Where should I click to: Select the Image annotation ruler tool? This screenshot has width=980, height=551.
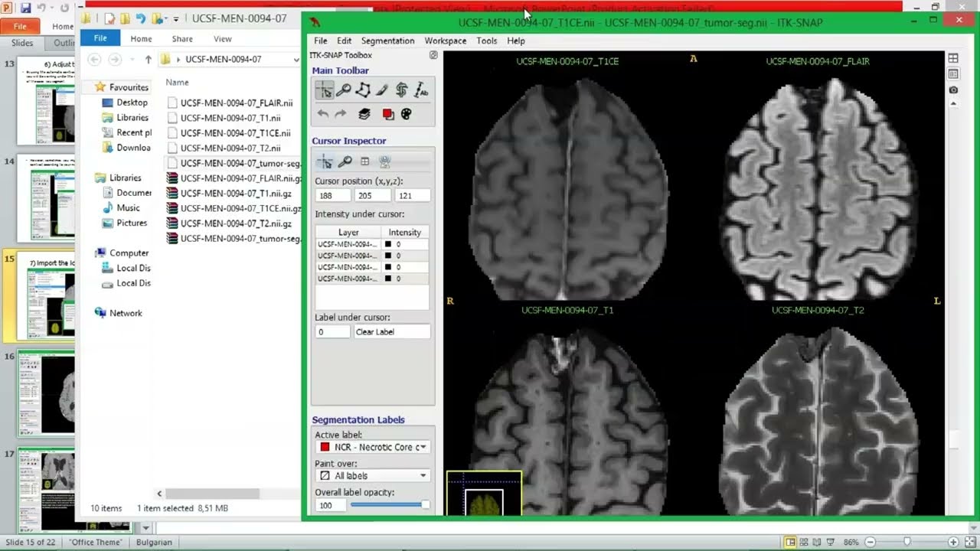pyautogui.click(x=421, y=90)
